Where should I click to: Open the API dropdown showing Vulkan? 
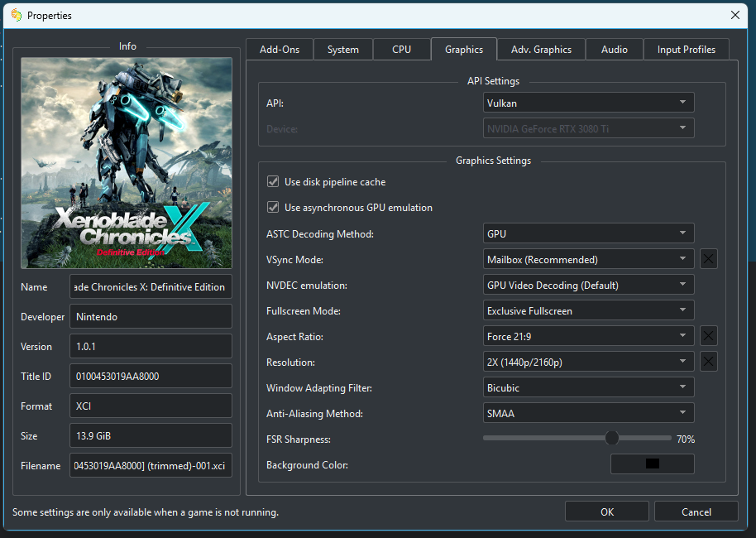point(588,103)
